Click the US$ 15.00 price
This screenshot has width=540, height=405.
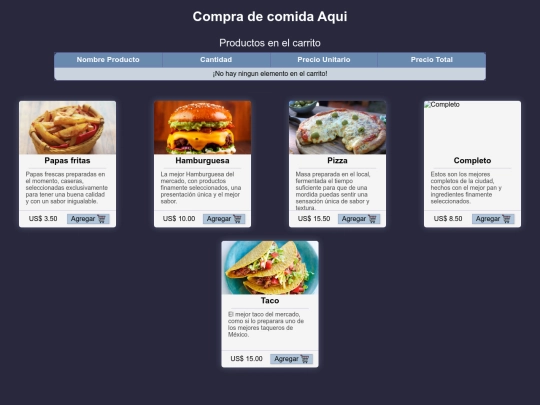pyautogui.click(x=247, y=359)
